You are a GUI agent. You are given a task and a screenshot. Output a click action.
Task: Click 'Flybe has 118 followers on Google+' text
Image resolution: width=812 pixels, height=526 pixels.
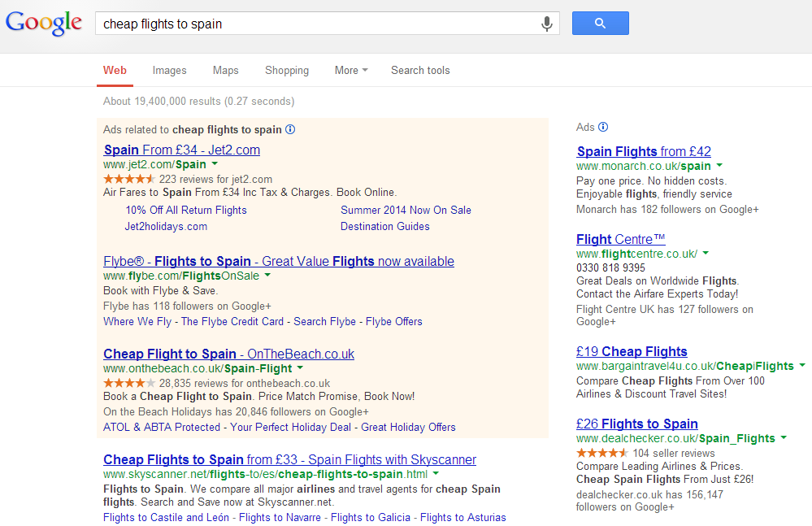click(x=187, y=306)
